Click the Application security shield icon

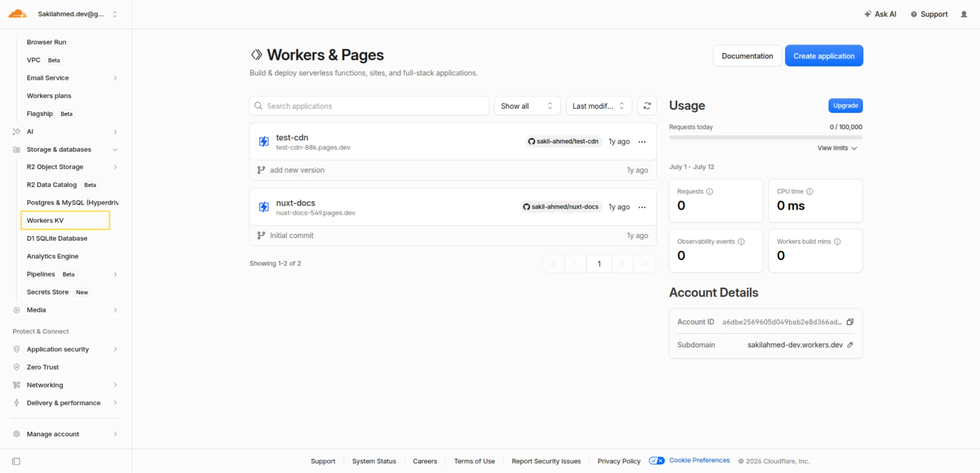16,349
